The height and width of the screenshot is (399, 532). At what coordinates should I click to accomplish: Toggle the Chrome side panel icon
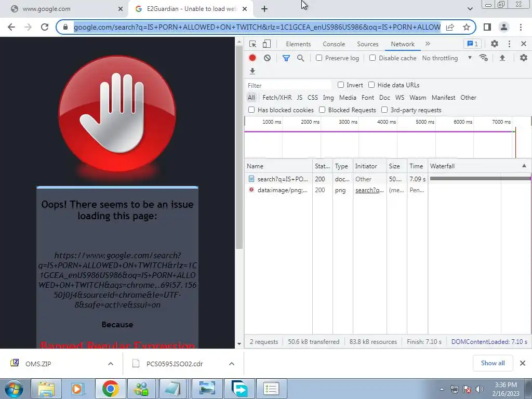[x=487, y=27]
